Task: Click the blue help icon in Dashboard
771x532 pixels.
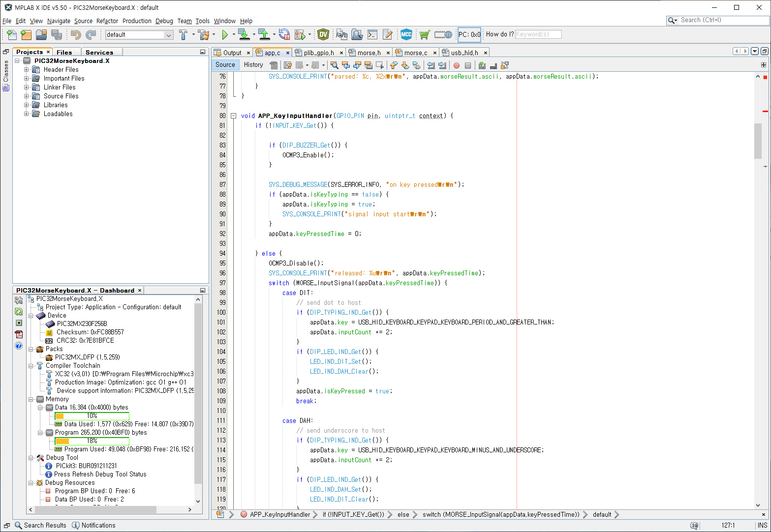Action: (x=19, y=346)
